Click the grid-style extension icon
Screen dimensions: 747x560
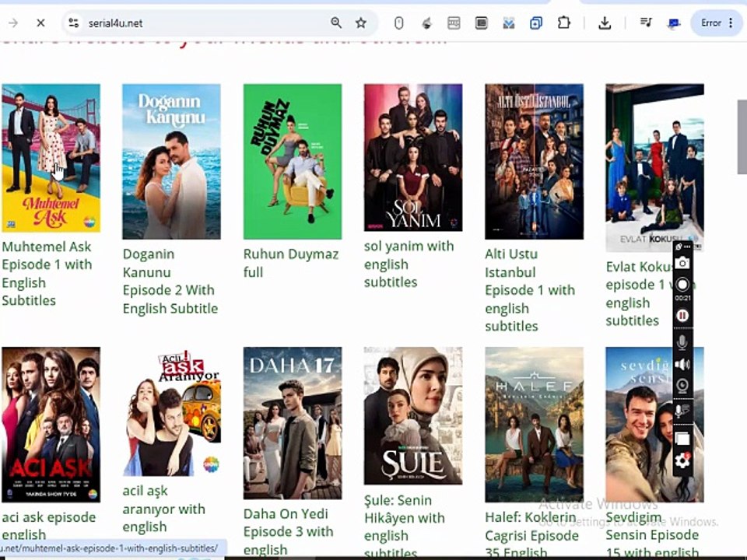(454, 23)
